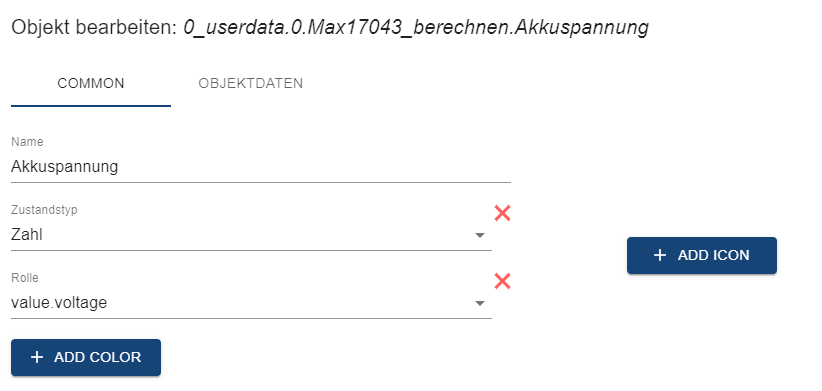Click the ADD ICON button label
822x391 pixels.
(x=713, y=255)
